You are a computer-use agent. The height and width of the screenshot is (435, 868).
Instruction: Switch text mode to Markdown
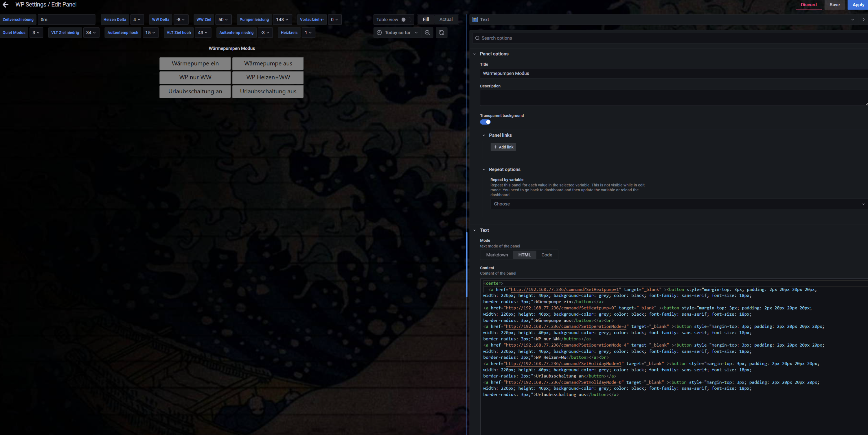click(x=497, y=255)
